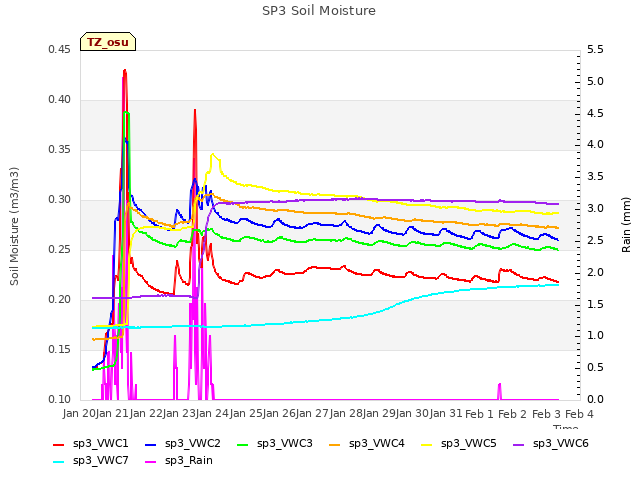Click the 2.0 rain axis tick label
The height and width of the screenshot is (480, 640).
coord(595,272)
